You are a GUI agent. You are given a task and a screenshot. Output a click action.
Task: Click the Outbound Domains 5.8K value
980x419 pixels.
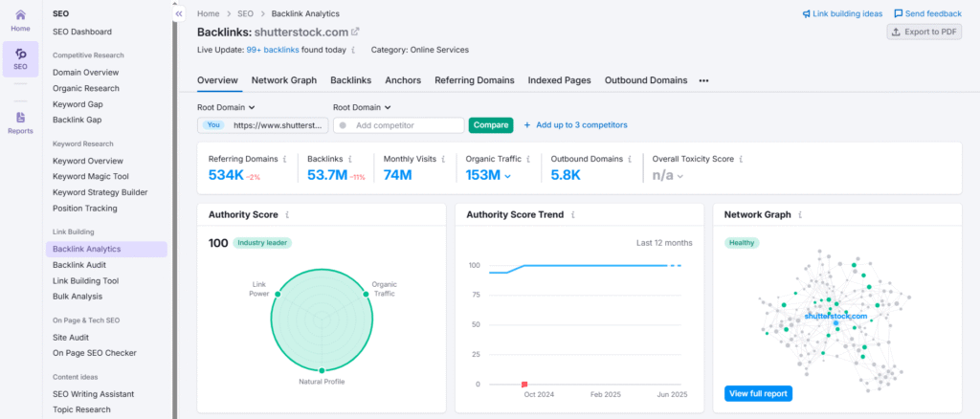pyautogui.click(x=567, y=175)
